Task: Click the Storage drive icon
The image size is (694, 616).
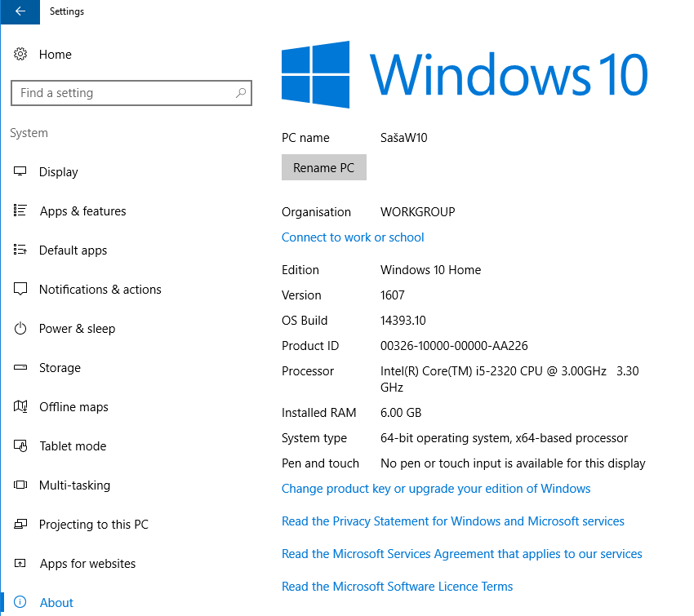Action: click(20, 367)
